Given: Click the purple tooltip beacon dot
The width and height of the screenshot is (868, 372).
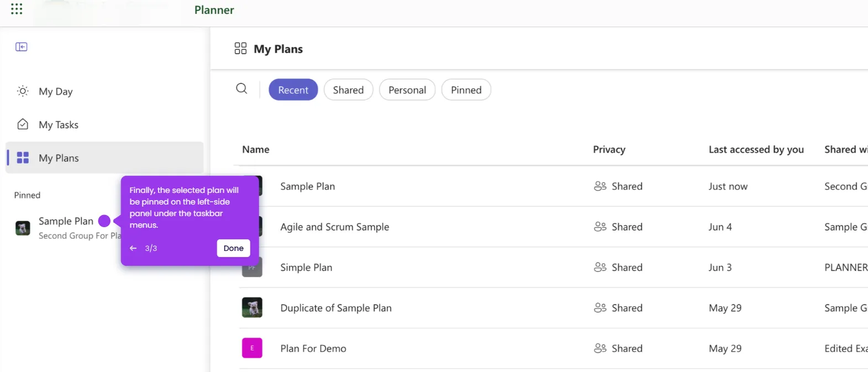Looking at the screenshot, I should (x=104, y=221).
